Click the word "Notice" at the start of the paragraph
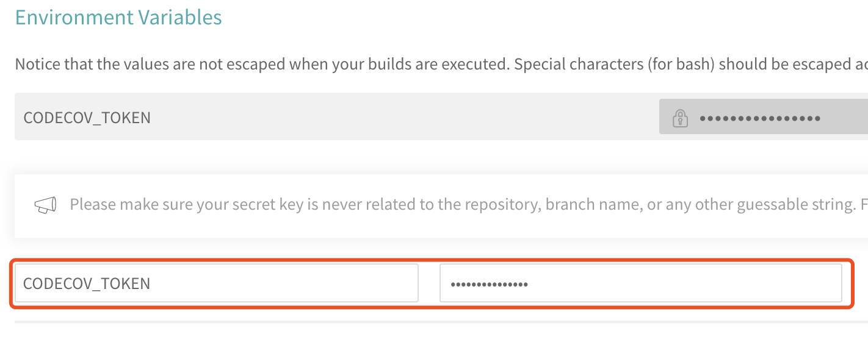868x350 pixels. [37, 65]
